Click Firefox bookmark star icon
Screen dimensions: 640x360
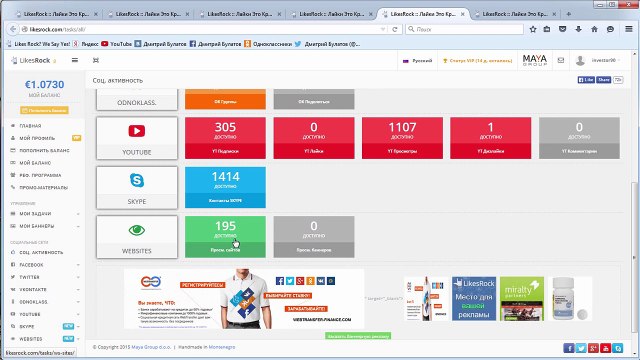(533, 29)
